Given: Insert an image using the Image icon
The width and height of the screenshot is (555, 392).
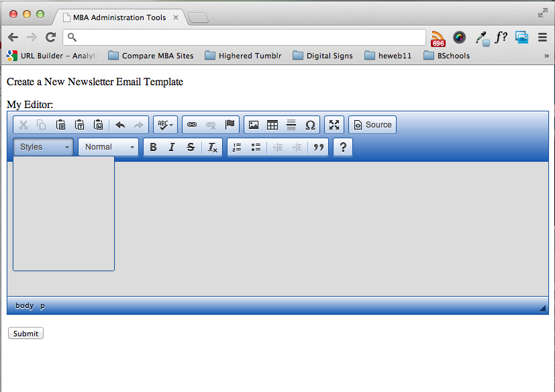Looking at the screenshot, I should coord(254,125).
